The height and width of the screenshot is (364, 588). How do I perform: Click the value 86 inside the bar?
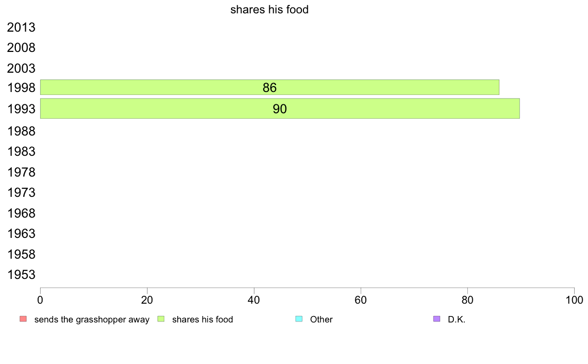(270, 88)
